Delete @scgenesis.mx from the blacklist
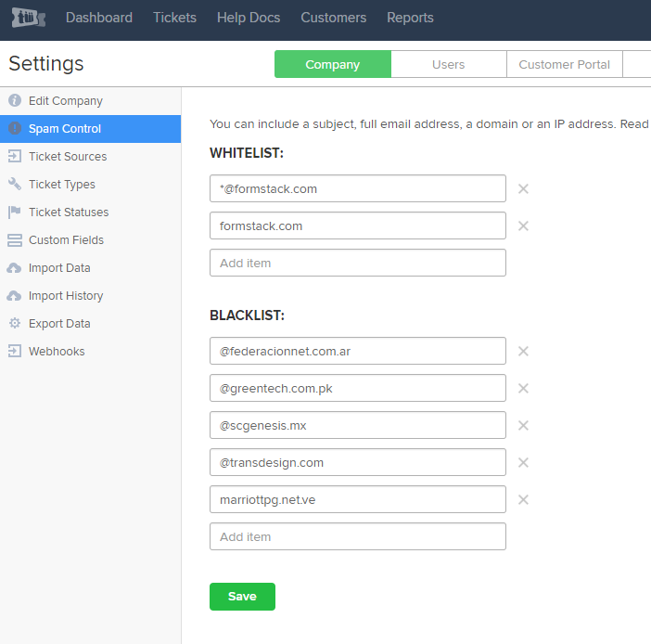The width and height of the screenshot is (651, 644). 523,425
